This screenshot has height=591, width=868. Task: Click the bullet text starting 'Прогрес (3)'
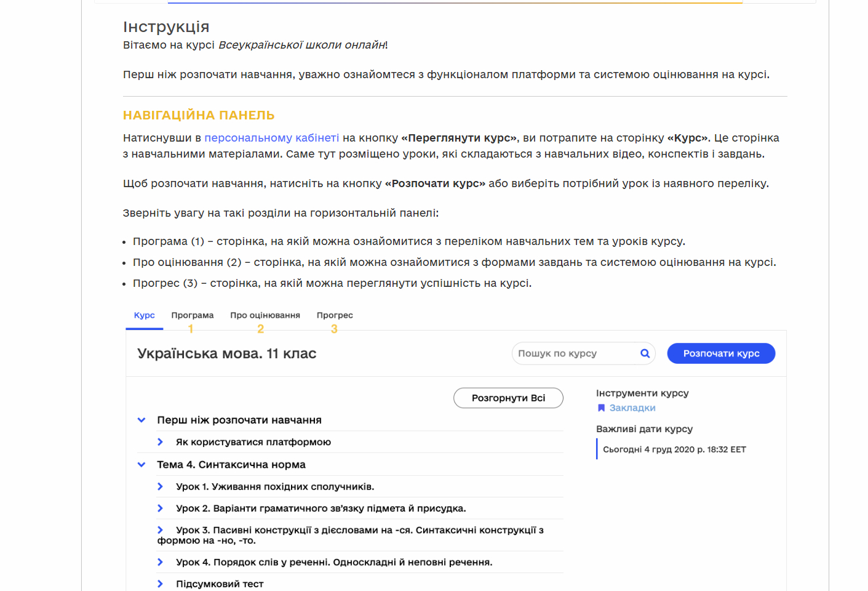[x=332, y=283]
